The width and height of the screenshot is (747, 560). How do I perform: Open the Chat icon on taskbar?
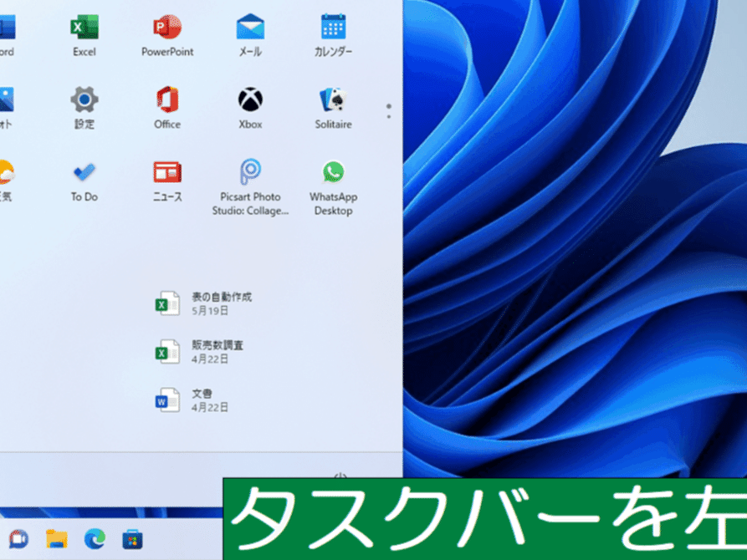[18, 538]
